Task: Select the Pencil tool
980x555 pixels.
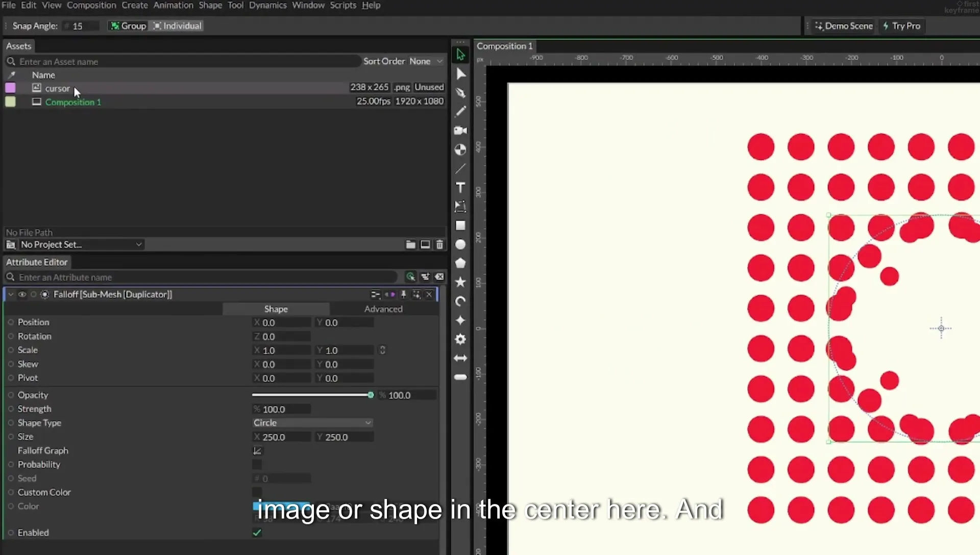Action: pyautogui.click(x=460, y=111)
